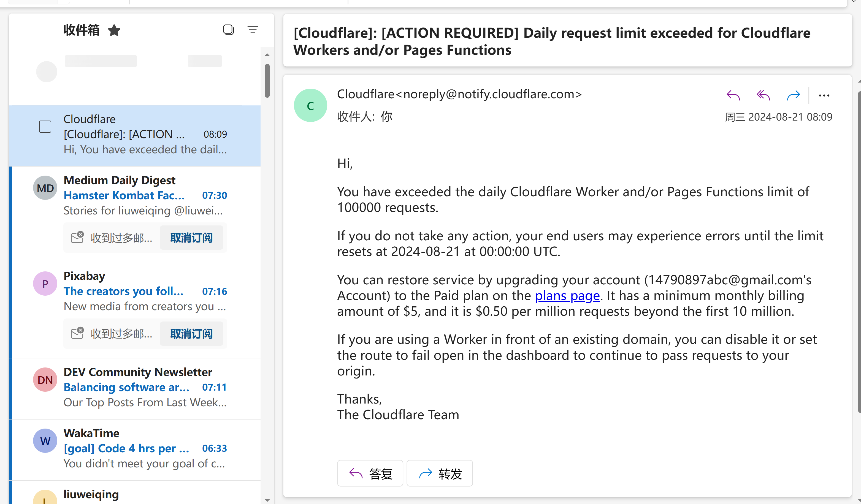Click preview text Stories for liuweiqing
Screen dimensions: 861x504
[x=143, y=211]
